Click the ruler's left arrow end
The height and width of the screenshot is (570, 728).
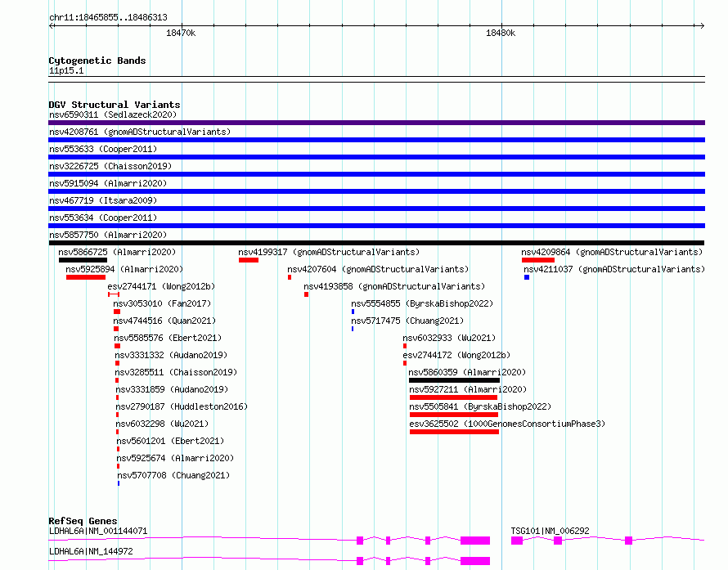coord(52,25)
